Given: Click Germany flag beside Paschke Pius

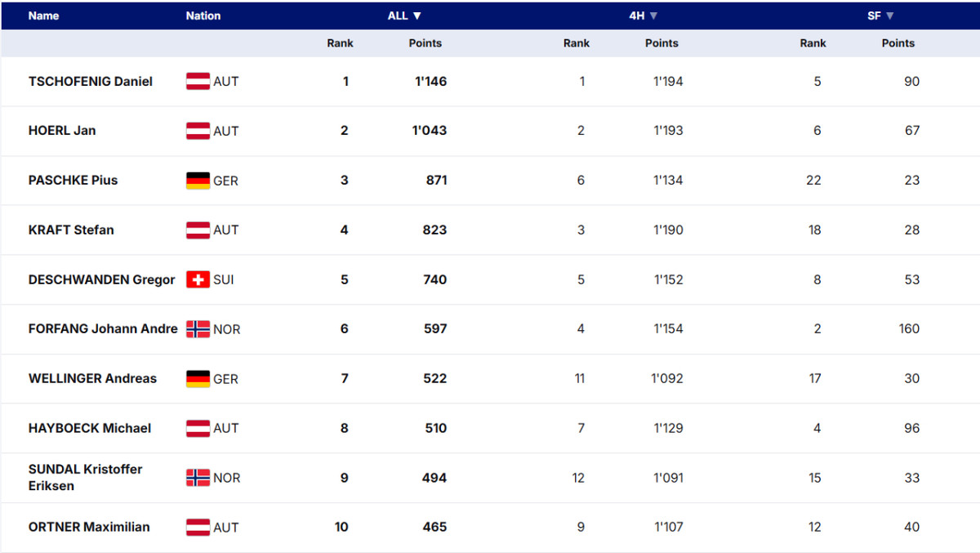Looking at the screenshot, I should tap(198, 181).
